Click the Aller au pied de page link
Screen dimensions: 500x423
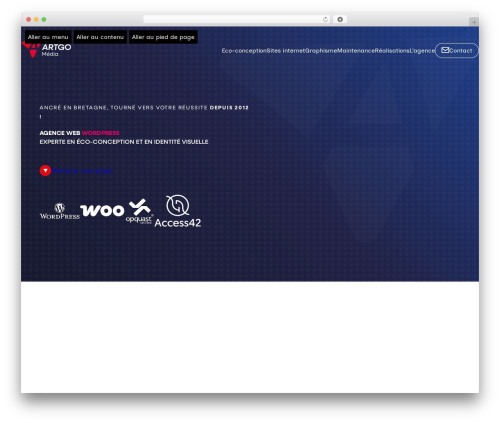click(x=163, y=37)
